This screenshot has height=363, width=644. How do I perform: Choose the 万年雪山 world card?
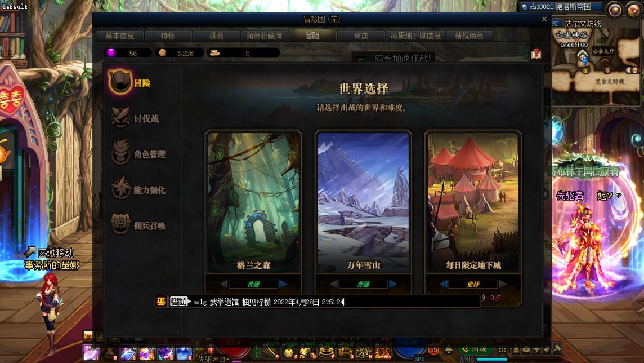click(363, 201)
